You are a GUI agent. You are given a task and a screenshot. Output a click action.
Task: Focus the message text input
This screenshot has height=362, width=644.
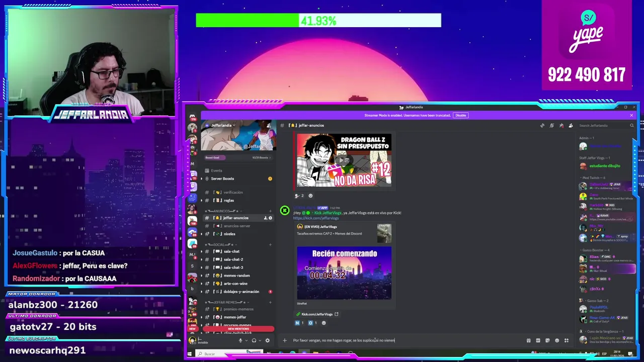[x=408, y=340]
